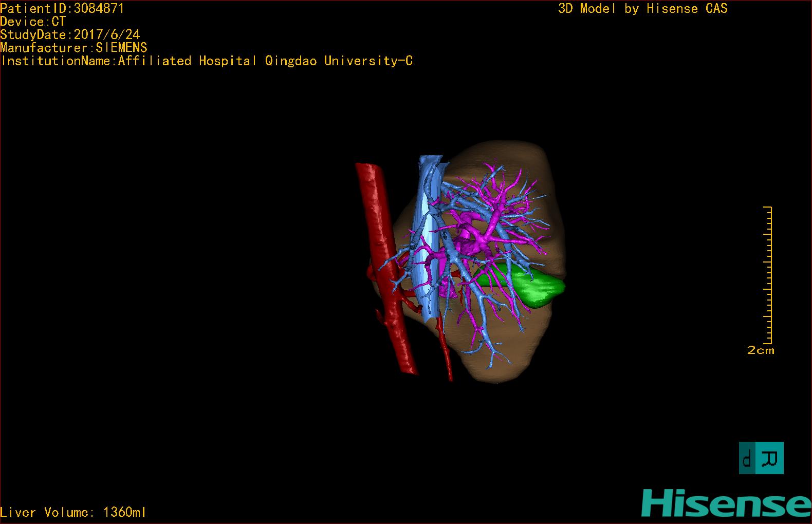Click the Manufacturer:SIEMENS label

coord(73,48)
